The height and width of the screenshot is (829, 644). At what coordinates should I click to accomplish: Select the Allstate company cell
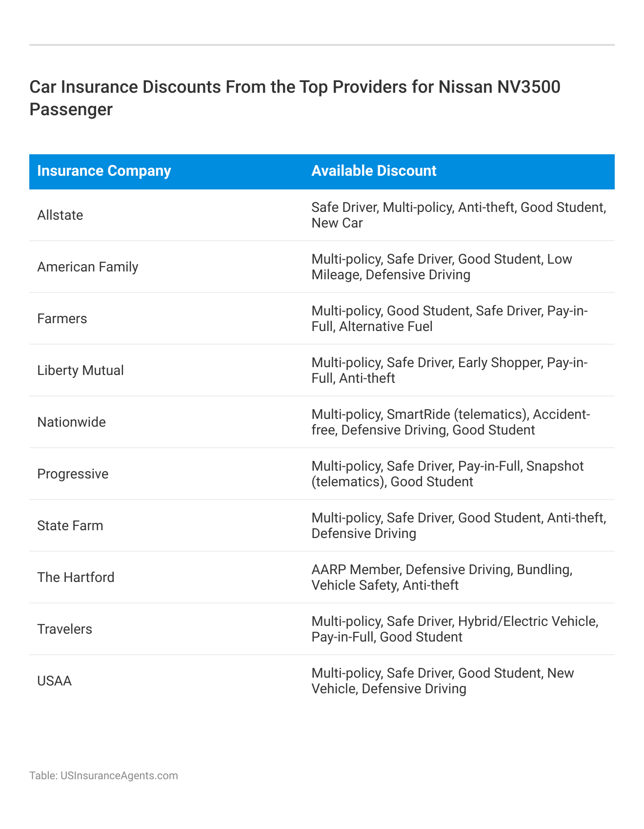tap(60, 215)
